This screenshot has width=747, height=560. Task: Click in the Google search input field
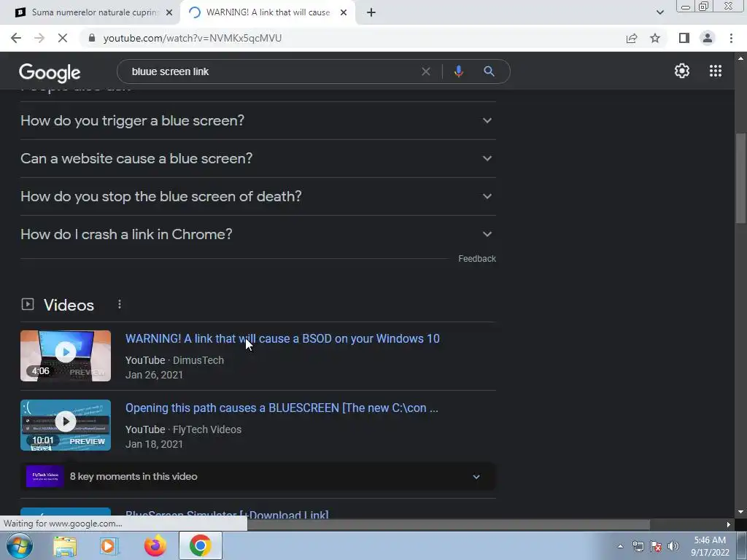(x=271, y=71)
